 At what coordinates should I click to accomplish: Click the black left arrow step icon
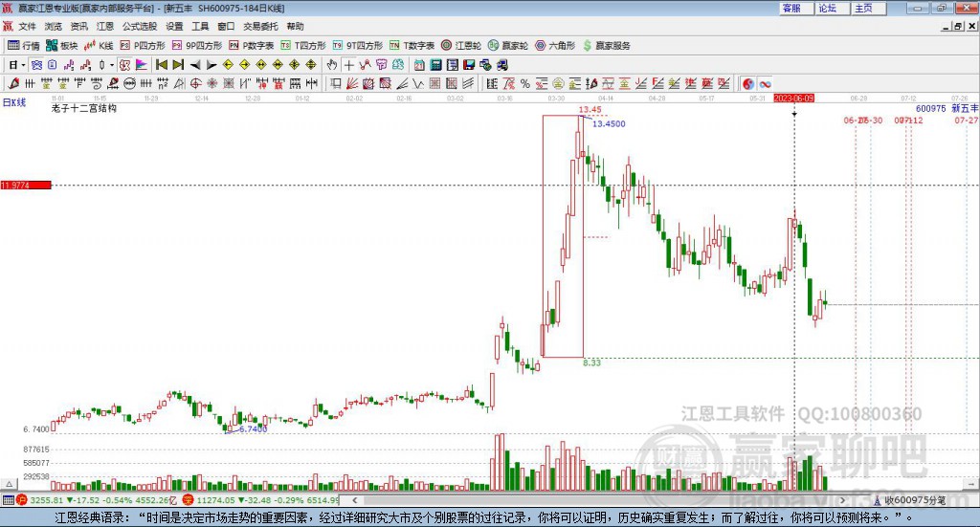coord(195,65)
